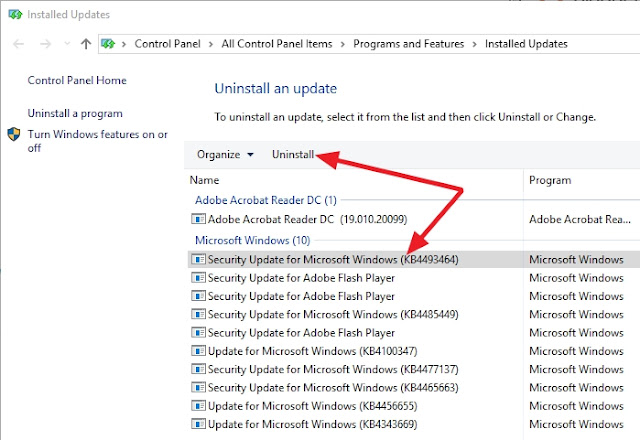Screen dimensions: 640x440
Task: Click the icon next to KB4100347 update
Action: pos(198,351)
